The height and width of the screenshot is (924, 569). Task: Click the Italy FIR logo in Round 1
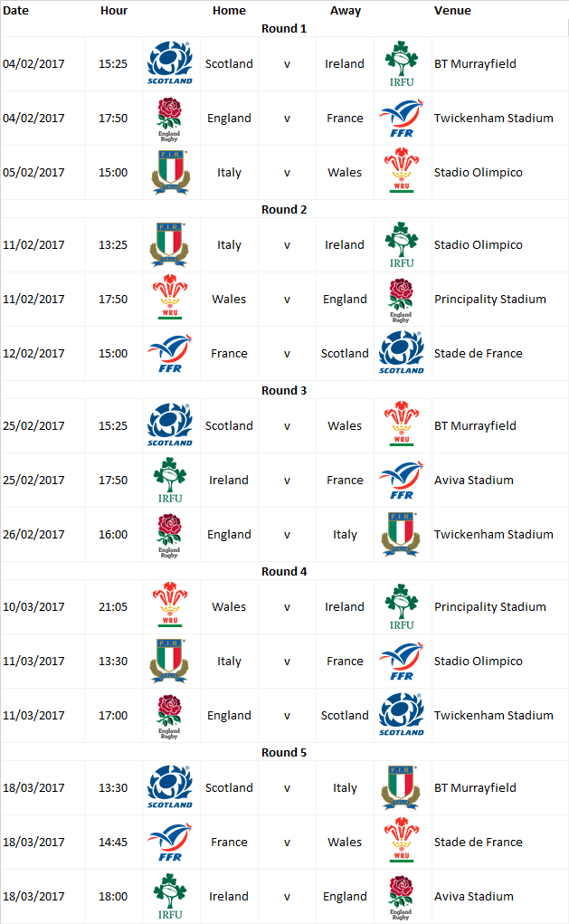[x=170, y=173]
